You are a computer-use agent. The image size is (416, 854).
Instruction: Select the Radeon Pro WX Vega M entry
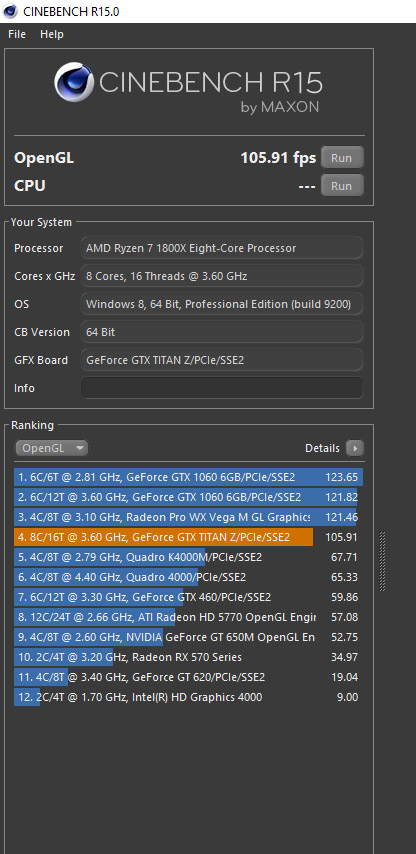tap(188, 517)
